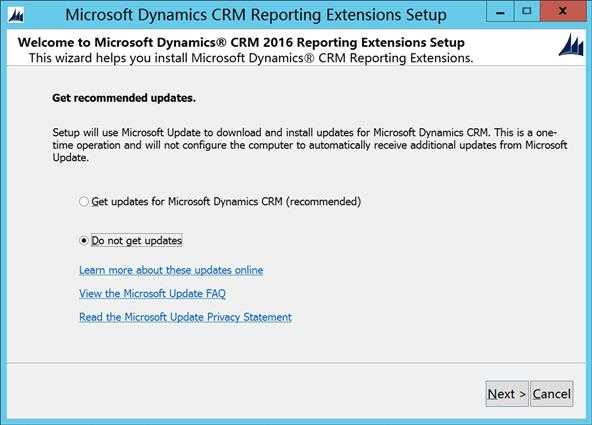
Task: Open Learn more about these updates online
Action: (x=171, y=270)
